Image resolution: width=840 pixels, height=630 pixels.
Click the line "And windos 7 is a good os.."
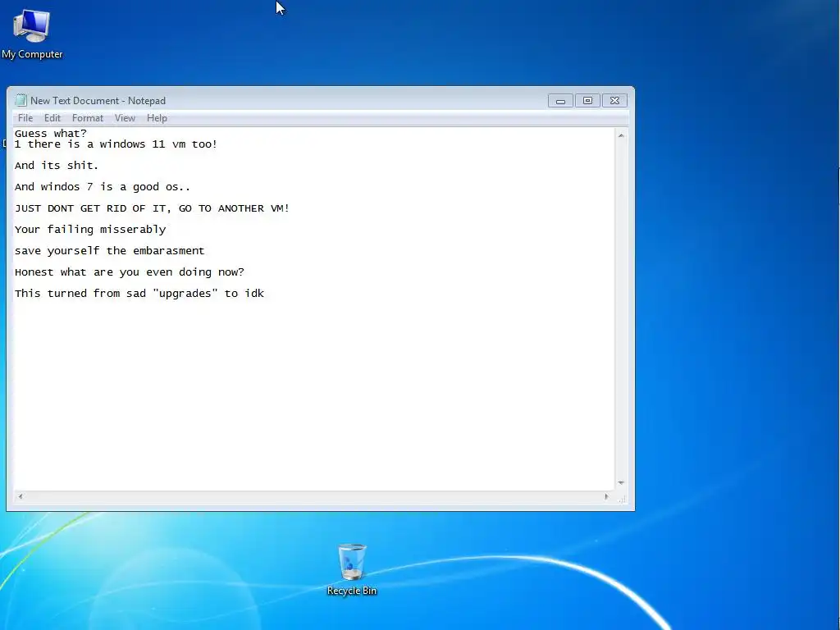(103, 187)
